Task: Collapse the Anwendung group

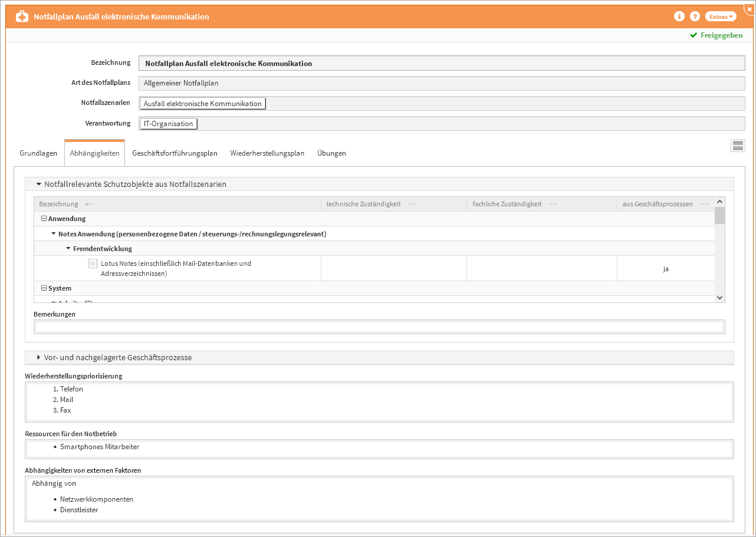Action: pyautogui.click(x=44, y=219)
